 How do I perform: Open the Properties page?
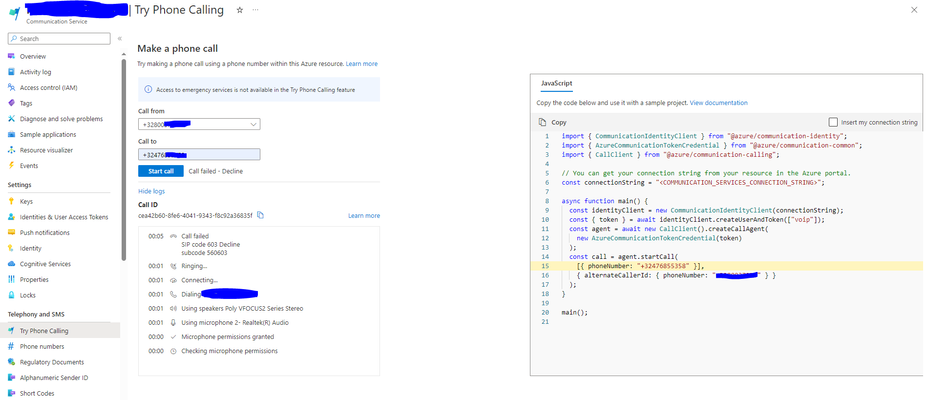(34, 279)
